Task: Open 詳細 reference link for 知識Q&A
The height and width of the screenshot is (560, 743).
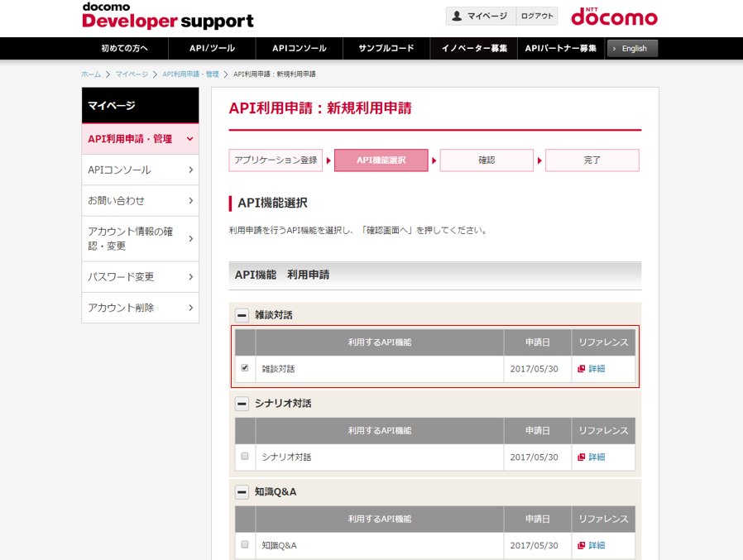Action: click(x=597, y=546)
